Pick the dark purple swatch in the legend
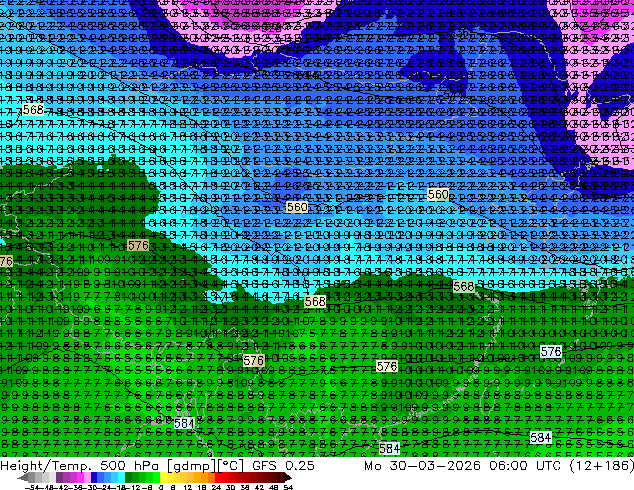The height and width of the screenshot is (490, 634). 59,478
